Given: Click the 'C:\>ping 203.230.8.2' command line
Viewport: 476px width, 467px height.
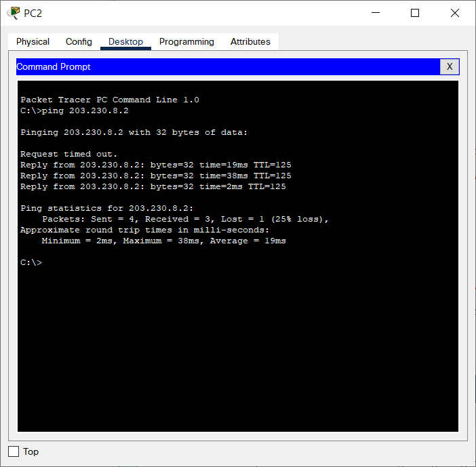Looking at the screenshot, I should pyautogui.click(x=75, y=110).
